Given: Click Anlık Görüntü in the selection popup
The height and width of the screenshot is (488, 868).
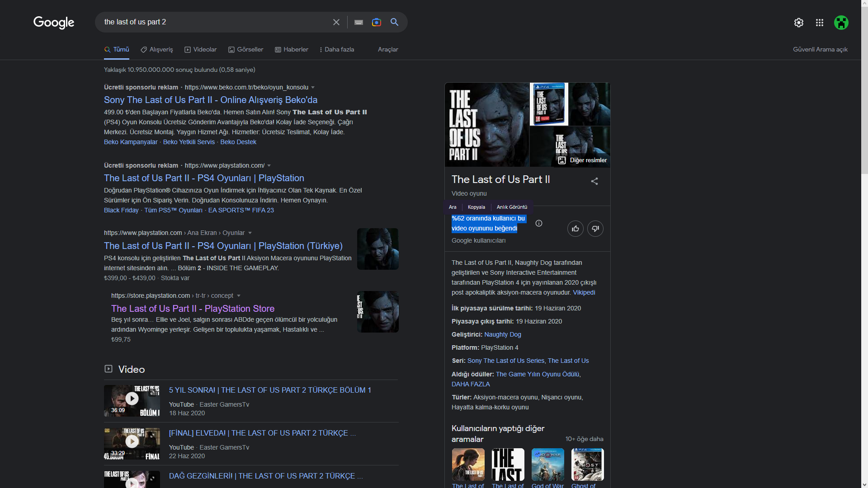Looking at the screenshot, I should (x=512, y=207).
